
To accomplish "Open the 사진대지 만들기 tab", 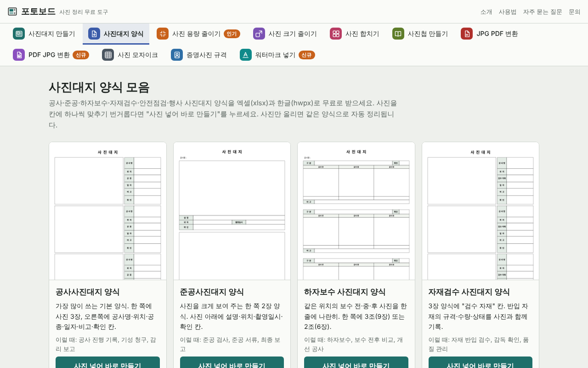I will coord(44,34).
